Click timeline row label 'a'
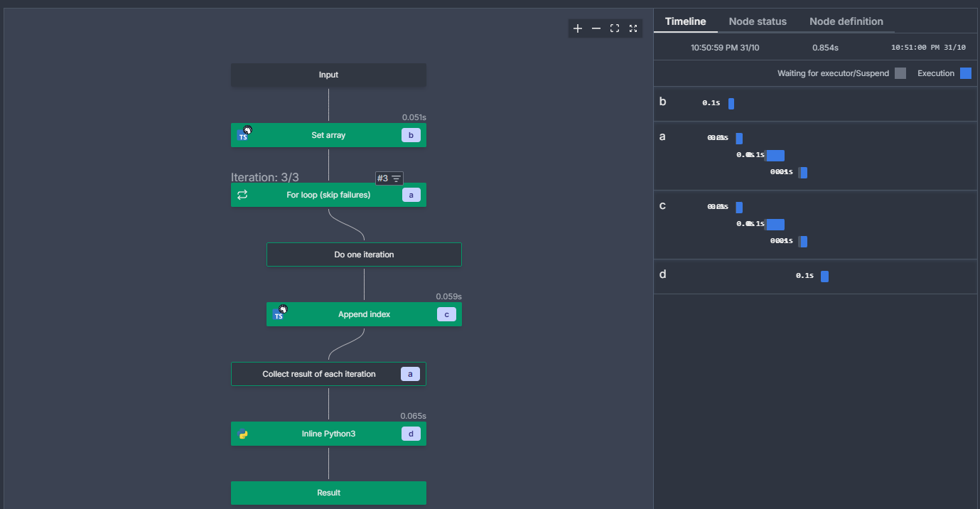This screenshot has width=980, height=509. 663,136
